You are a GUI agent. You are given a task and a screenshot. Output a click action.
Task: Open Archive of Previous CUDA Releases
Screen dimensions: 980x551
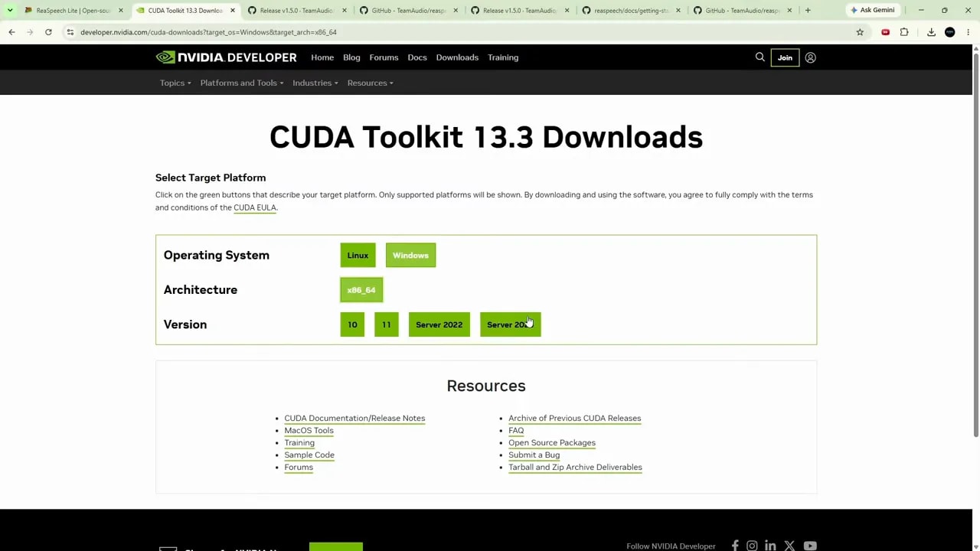pyautogui.click(x=575, y=418)
